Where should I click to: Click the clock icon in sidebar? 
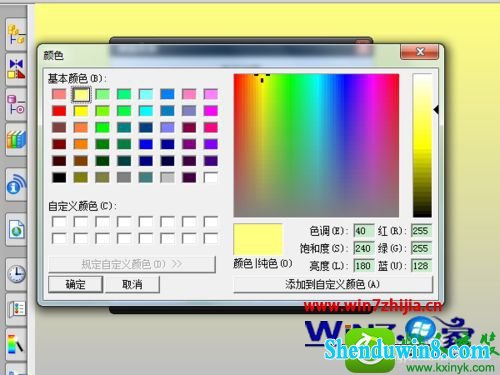click(16, 274)
